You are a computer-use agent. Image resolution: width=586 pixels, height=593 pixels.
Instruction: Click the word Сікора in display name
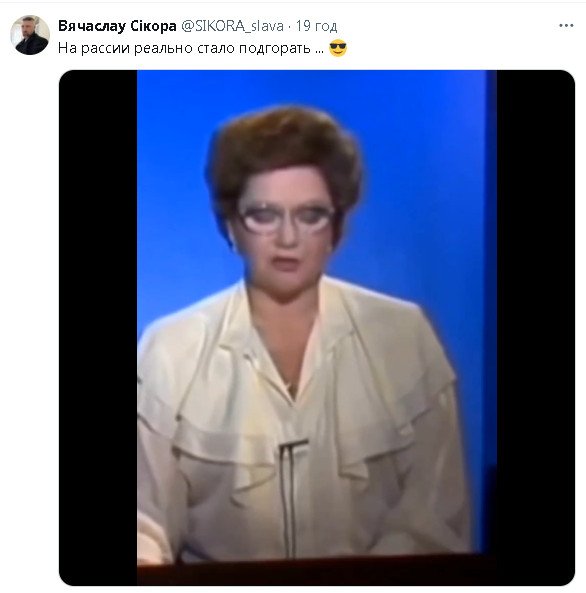pyautogui.click(x=153, y=26)
